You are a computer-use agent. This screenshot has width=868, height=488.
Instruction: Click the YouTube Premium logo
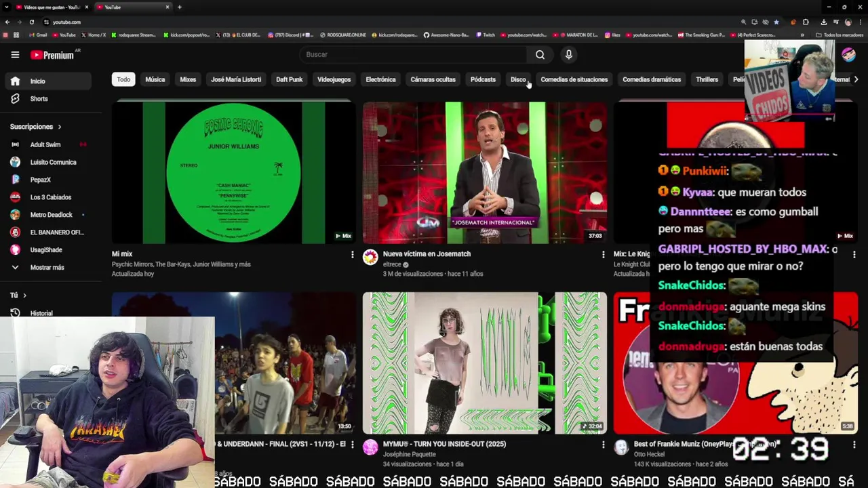tap(52, 55)
